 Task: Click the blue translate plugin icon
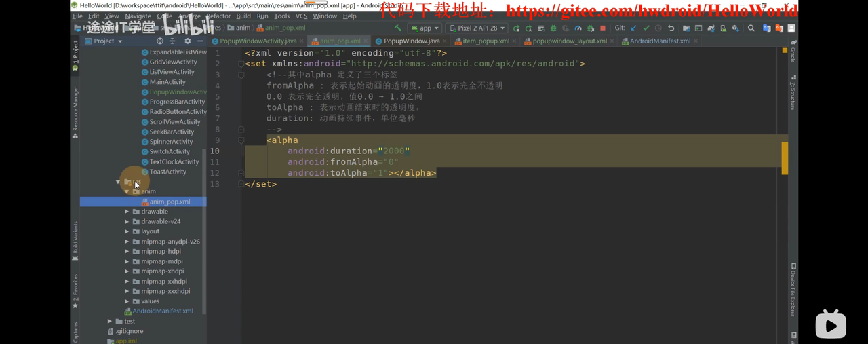click(x=766, y=28)
